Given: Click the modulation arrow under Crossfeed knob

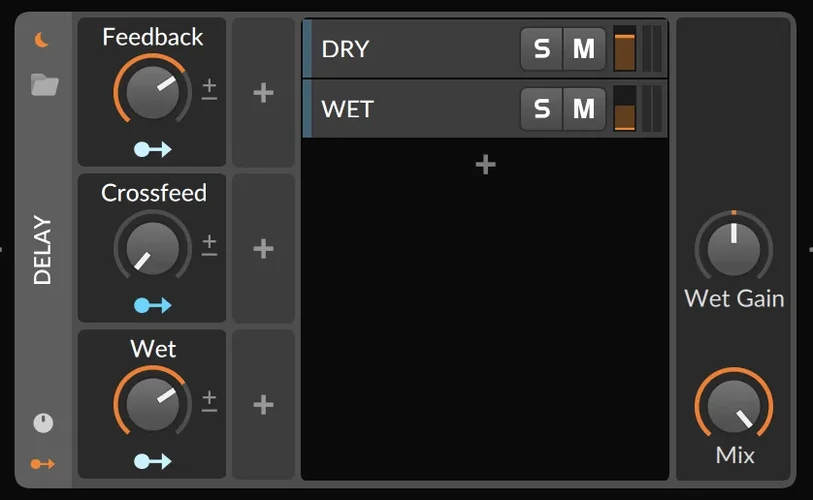Looking at the screenshot, I should coord(153,305).
